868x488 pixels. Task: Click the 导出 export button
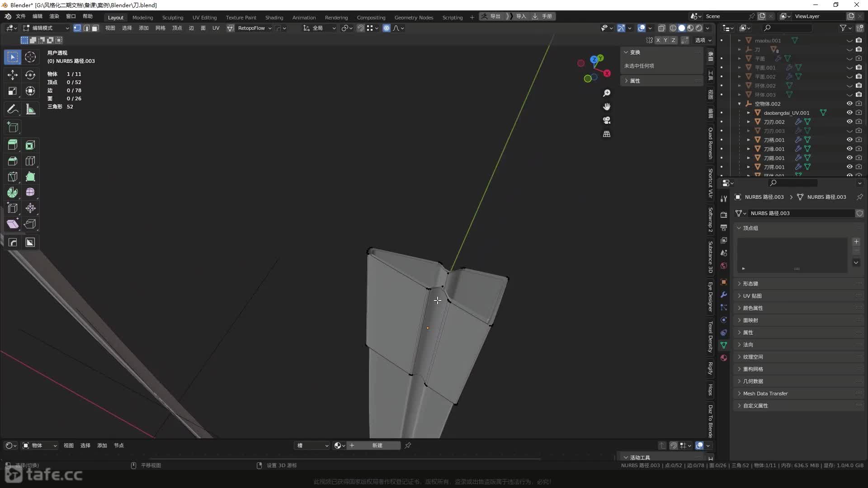click(491, 16)
